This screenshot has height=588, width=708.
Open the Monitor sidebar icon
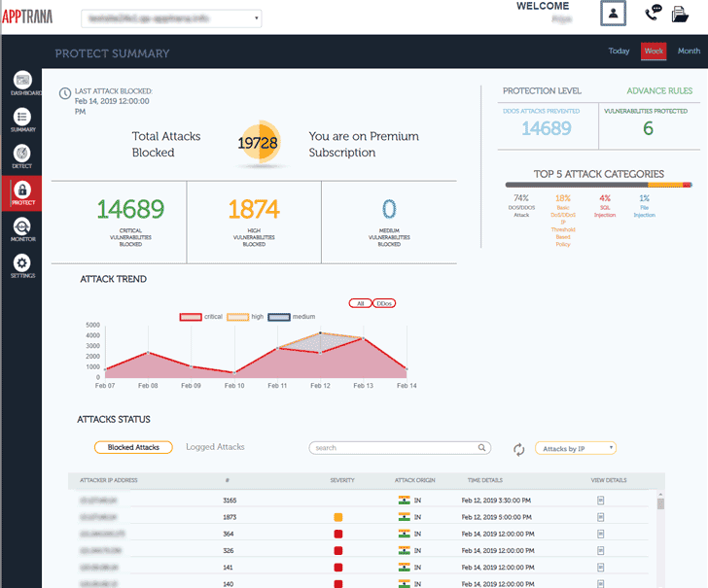(x=22, y=226)
